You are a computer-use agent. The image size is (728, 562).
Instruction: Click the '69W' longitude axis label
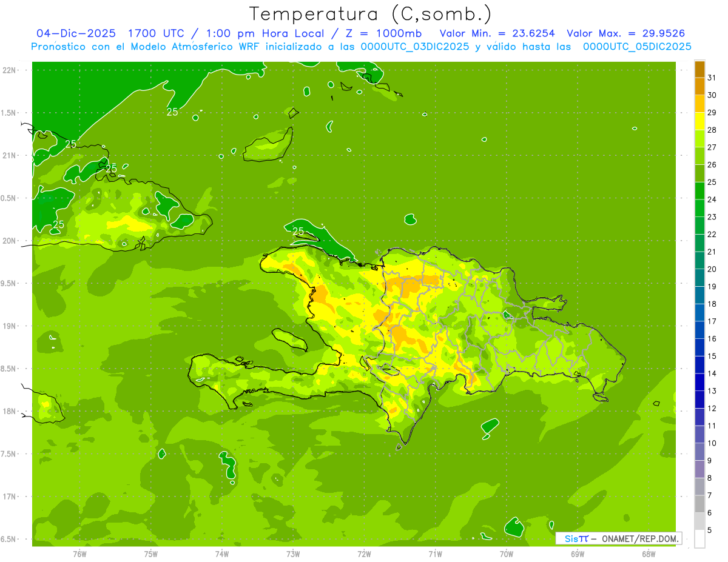(x=578, y=554)
